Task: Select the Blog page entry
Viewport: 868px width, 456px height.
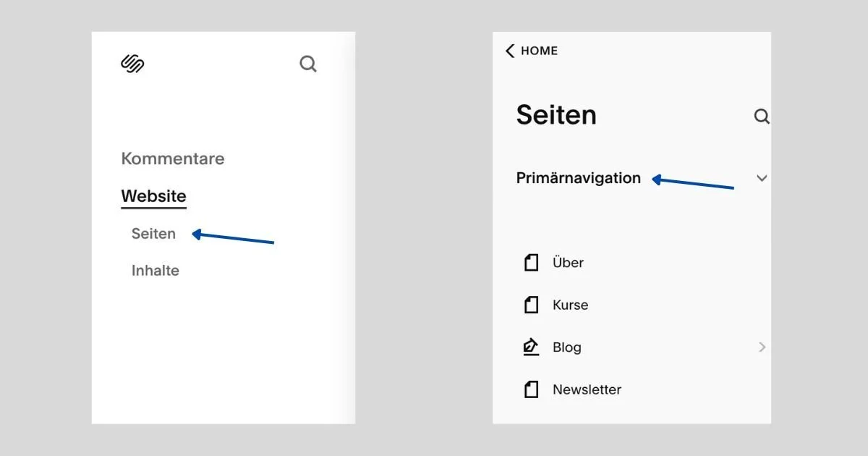Action: [x=566, y=347]
